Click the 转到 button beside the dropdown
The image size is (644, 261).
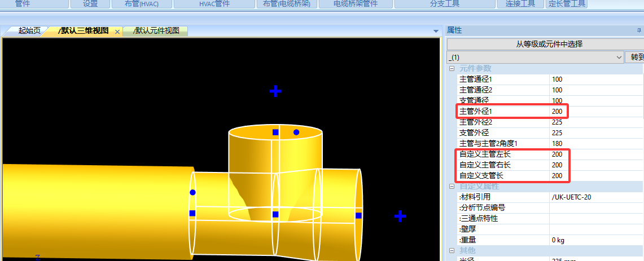coord(636,57)
